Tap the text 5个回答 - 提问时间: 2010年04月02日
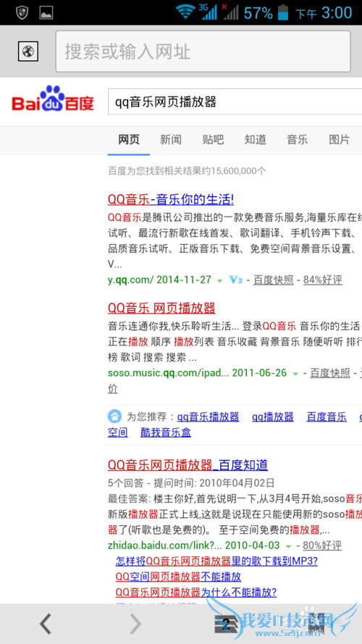Screen dimensions: 362x644 pyautogui.click(x=191, y=482)
